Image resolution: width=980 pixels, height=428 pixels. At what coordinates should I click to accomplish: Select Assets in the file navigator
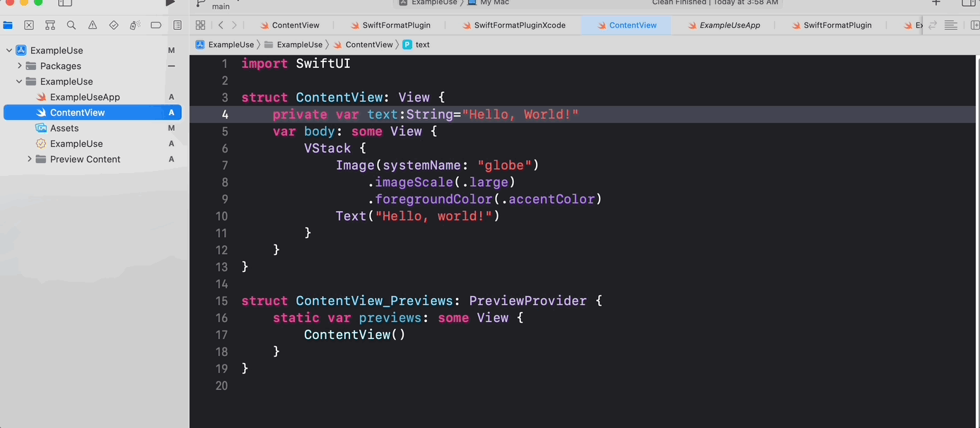tap(64, 128)
